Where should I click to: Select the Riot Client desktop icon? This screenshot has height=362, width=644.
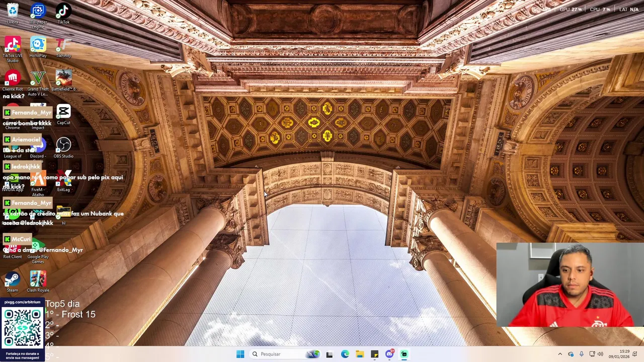[13, 251]
